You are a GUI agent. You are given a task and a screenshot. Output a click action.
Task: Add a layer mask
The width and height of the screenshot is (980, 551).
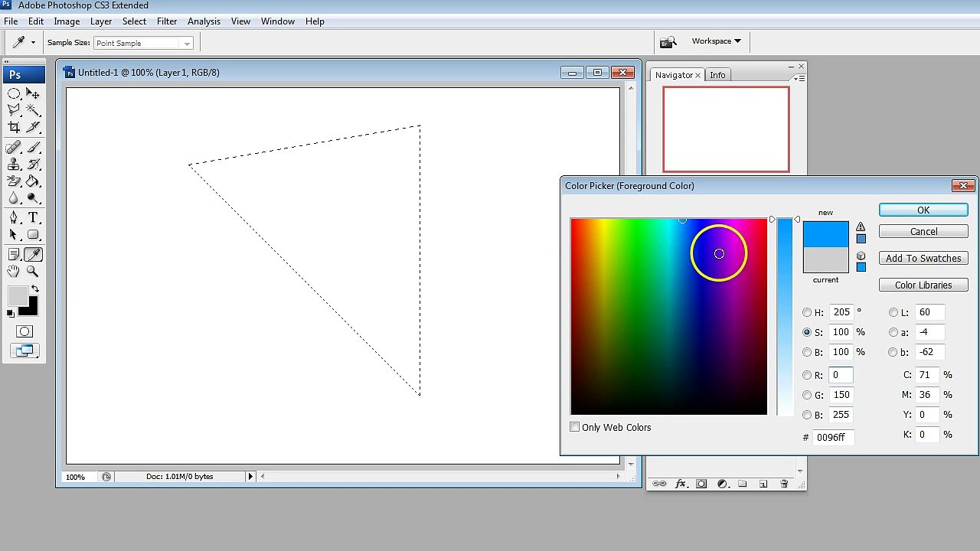701,484
